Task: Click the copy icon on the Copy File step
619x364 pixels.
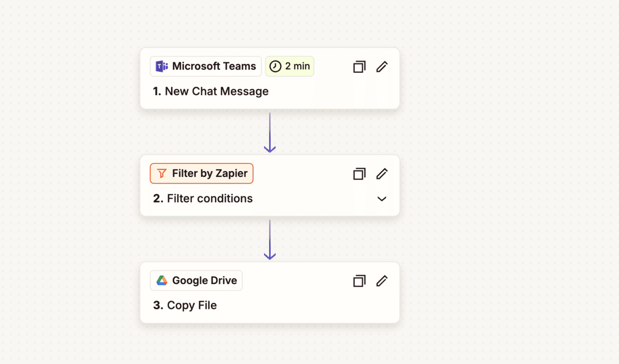Action: tap(359, 280)
